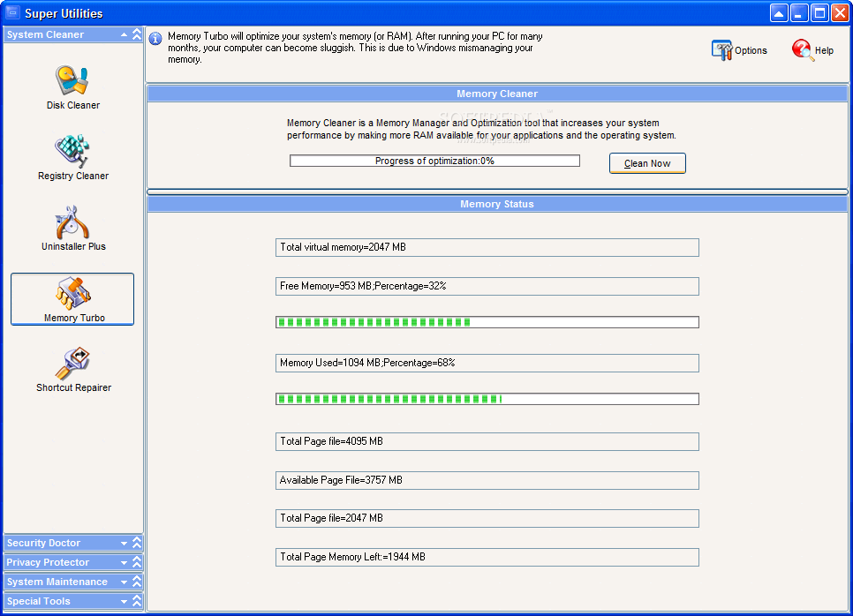This screenshot has width=853, height=616.
Task: Click the Free Memory green progress bar
Action: [487, 322]
